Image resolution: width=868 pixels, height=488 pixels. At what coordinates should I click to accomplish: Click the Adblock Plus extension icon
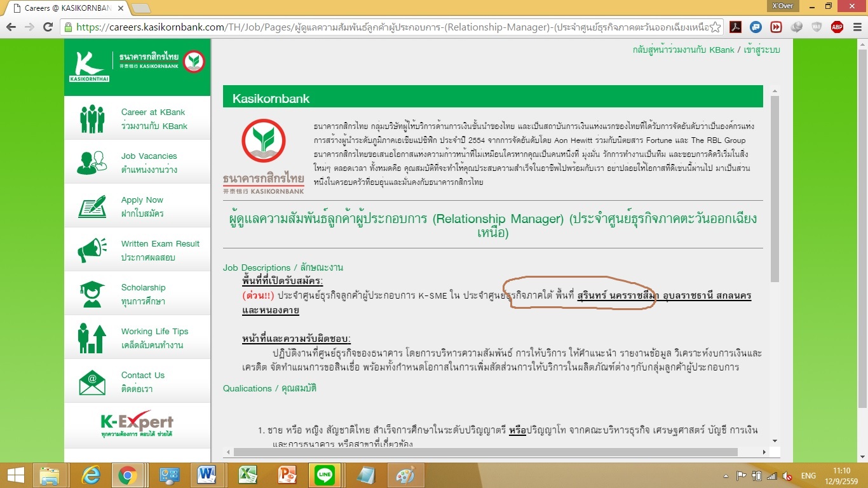[x=837, y=27]
